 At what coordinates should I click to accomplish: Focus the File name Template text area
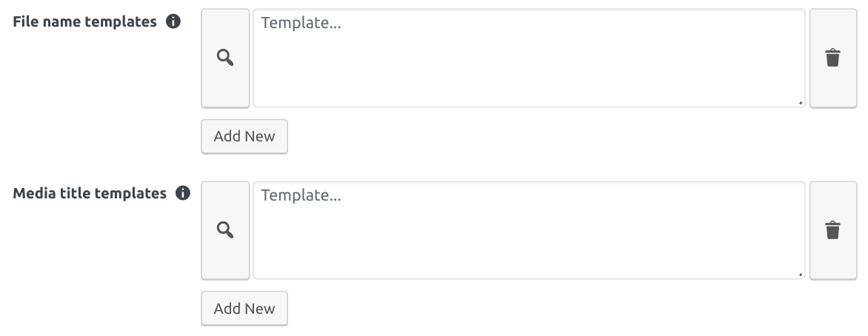[x=528, y=58]
